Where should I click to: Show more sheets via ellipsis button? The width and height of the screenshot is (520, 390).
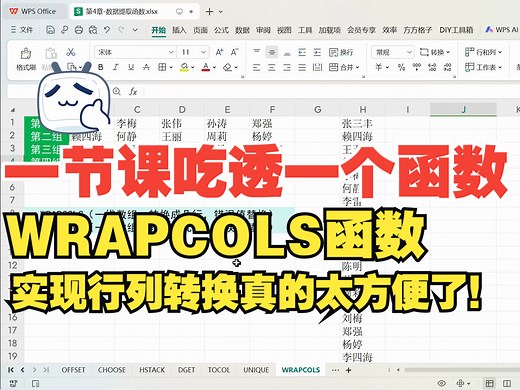(x=335, y=370)
